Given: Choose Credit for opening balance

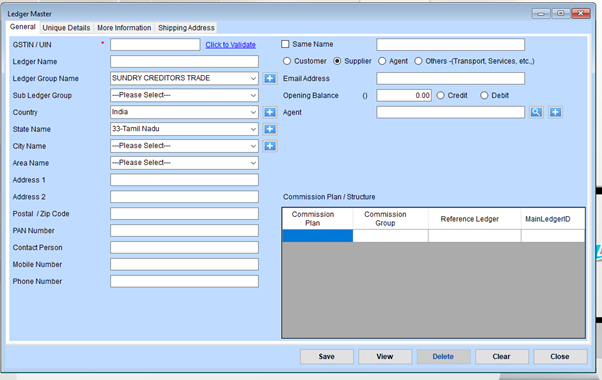Looking at the screenshot, I should coord(440,95).
